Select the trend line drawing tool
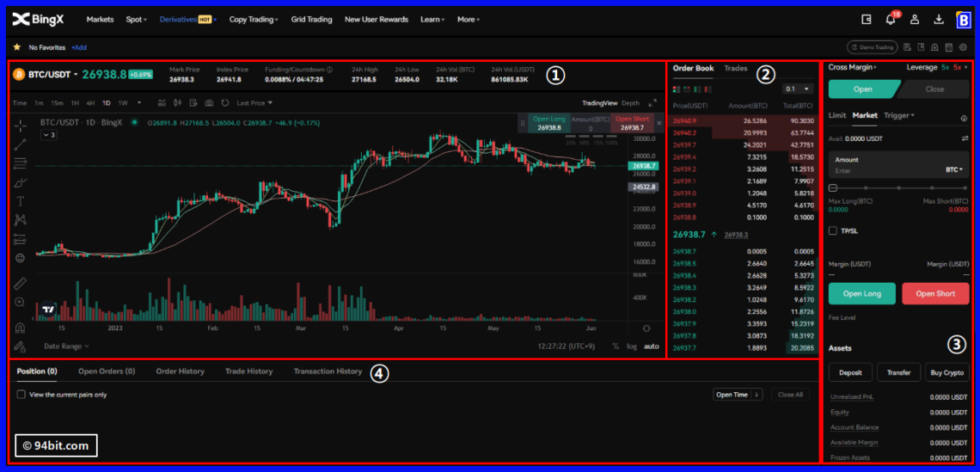This screenshot has width=980, height=472. 21,144
